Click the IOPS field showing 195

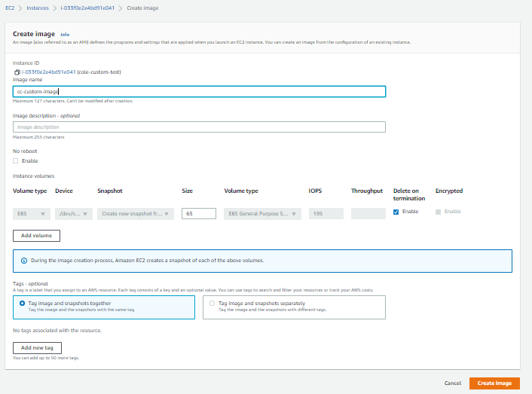[x=326, y=214]
